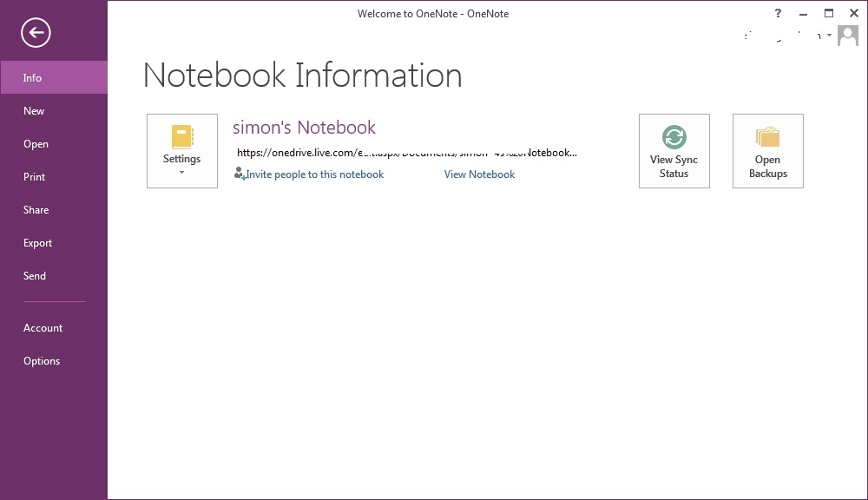Screen dimensions: 868x500
Task: Open the Help question mark
Action: point(778,13)
